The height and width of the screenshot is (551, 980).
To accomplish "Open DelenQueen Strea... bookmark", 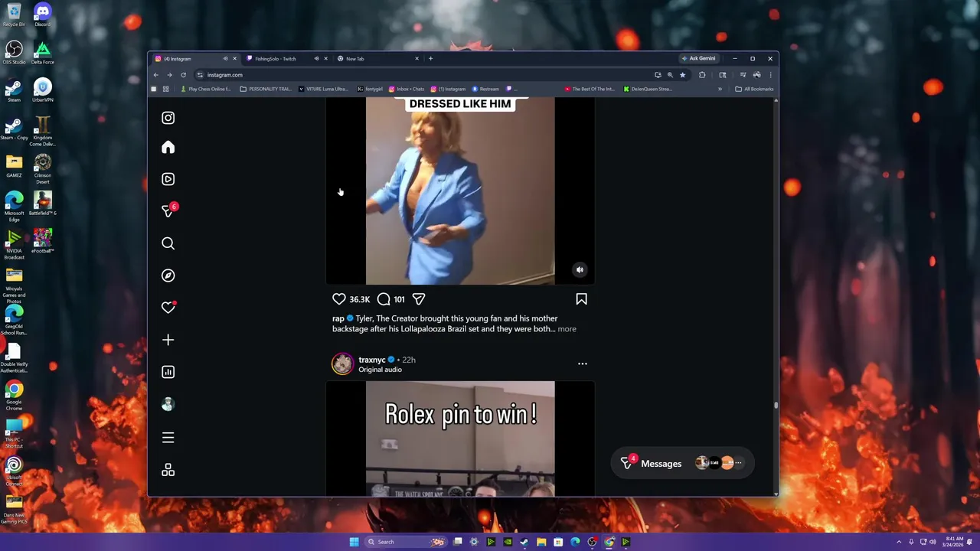I will 648,89.
